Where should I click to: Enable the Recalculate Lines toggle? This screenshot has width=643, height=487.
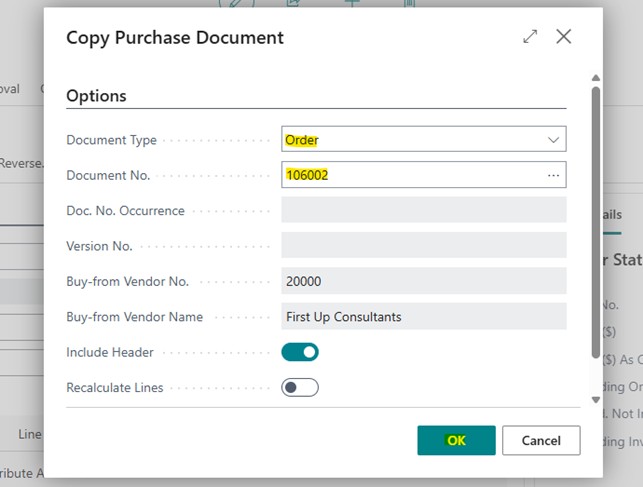(300, 387)
